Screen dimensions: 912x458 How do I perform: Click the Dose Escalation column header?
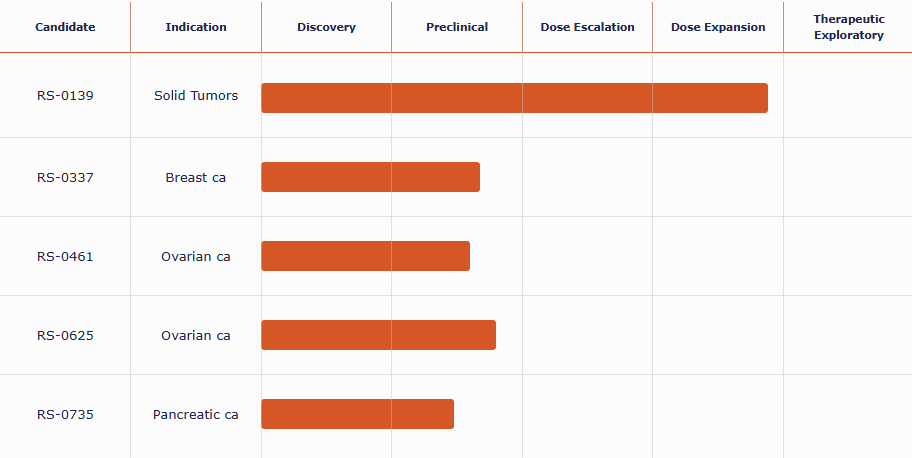pos(587,27)
